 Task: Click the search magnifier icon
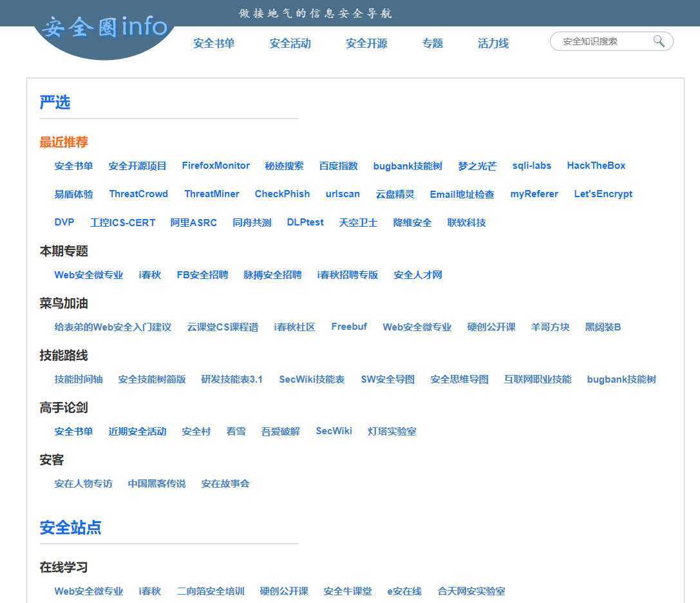[659, 41]
